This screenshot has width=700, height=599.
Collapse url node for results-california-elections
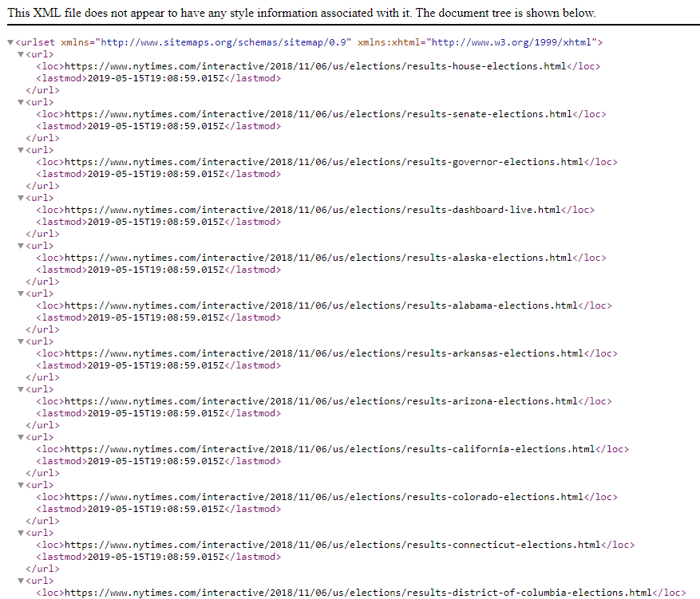[x=21, y=437]
